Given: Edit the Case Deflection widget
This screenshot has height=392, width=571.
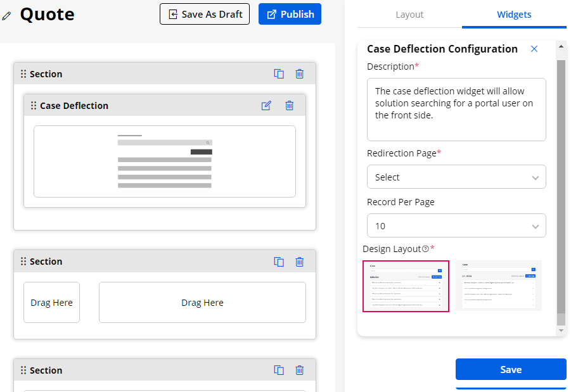Looking at the screenshot, I should [x=266, y=105].
